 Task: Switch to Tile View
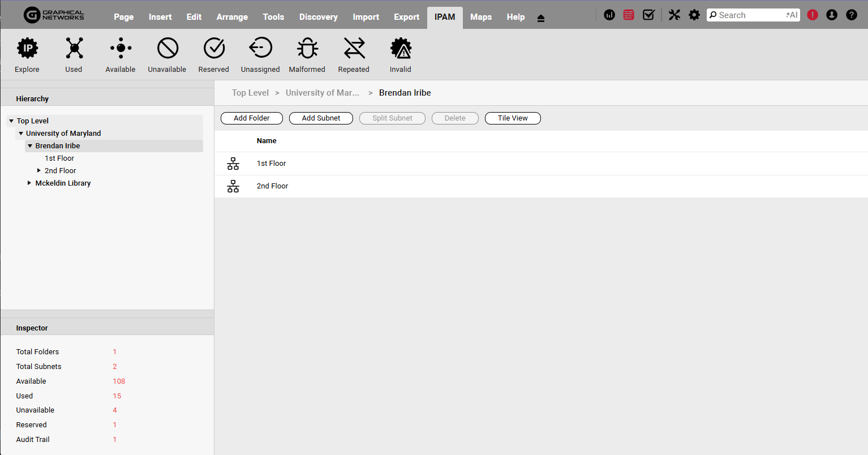pos(513,118)
